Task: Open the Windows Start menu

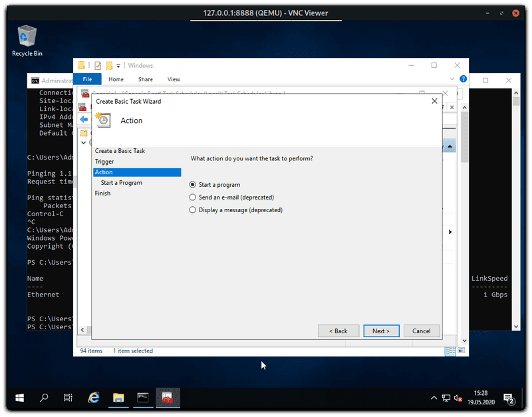Action: tap(20, 398)
